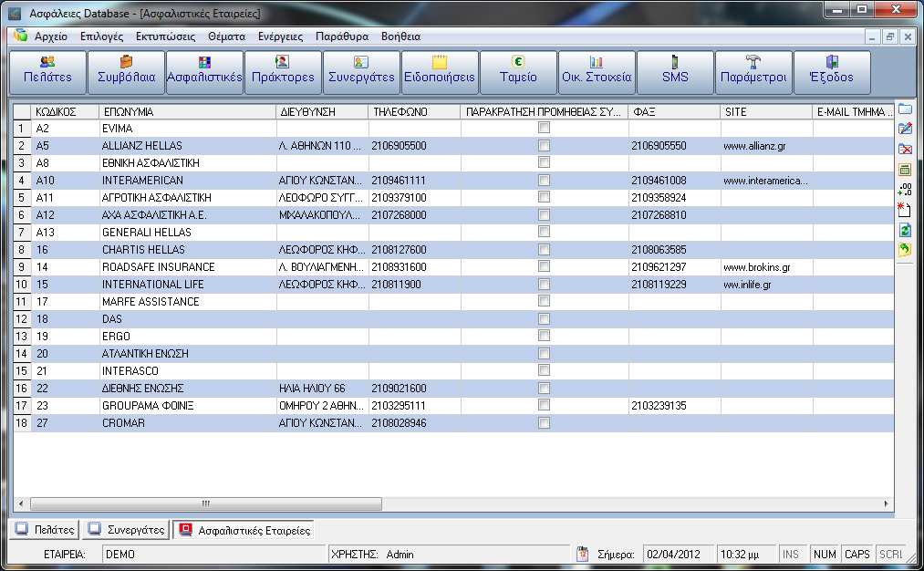This screenshot has height=571, width=924.
Task: Click the horizontal scrollbar left arrow
Action: [21, 504]
